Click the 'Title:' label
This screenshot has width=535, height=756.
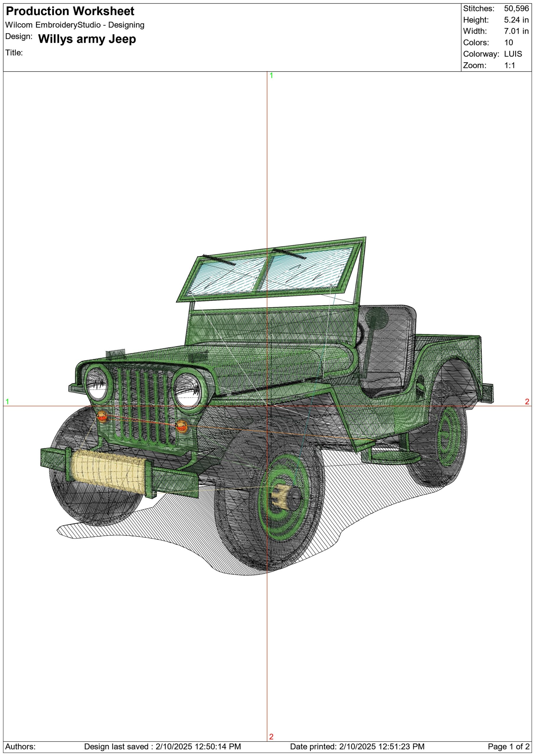(x=14, y=53)
